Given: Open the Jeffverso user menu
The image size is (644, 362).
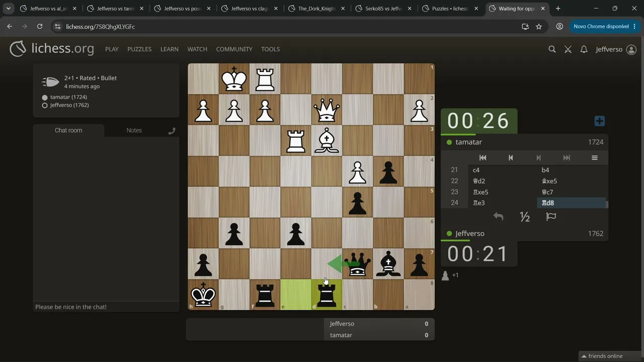Looking at the screenshot, I should [616, 49].
